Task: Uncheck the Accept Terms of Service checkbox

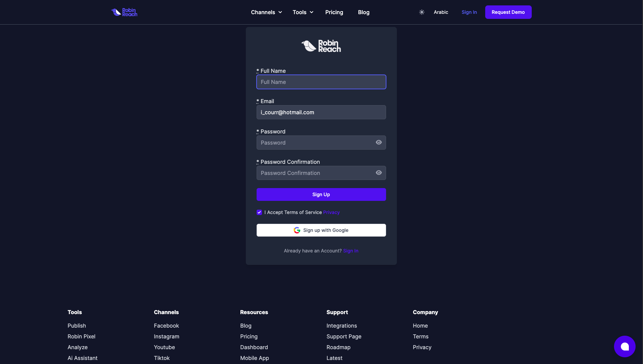Action: pyautogui.click(x=259, y=212)
